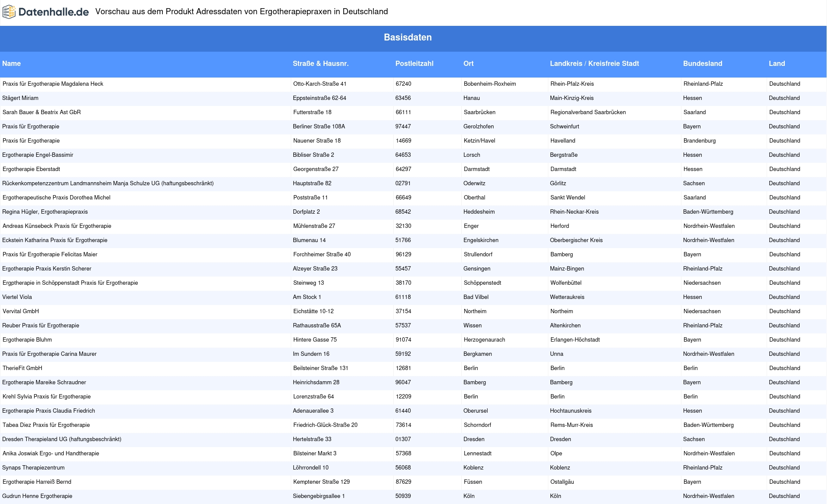The height and width of the screenshot is (504, 827).
Task: Click the Landkreis / Kreisfreie Stadt header
Action: click(x=594, y=63)
